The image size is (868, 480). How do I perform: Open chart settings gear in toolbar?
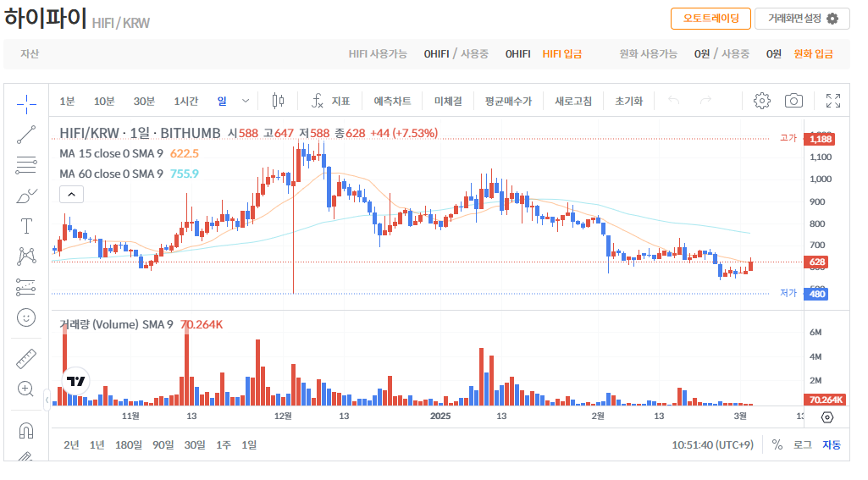[x=761, y=101]
